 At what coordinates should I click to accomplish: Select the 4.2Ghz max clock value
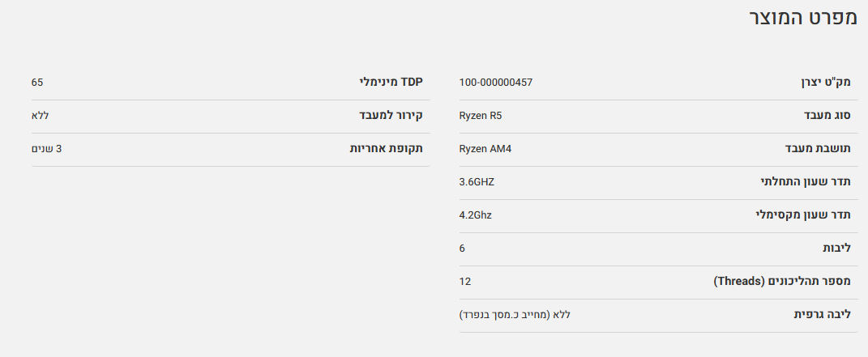click(475, 215)
